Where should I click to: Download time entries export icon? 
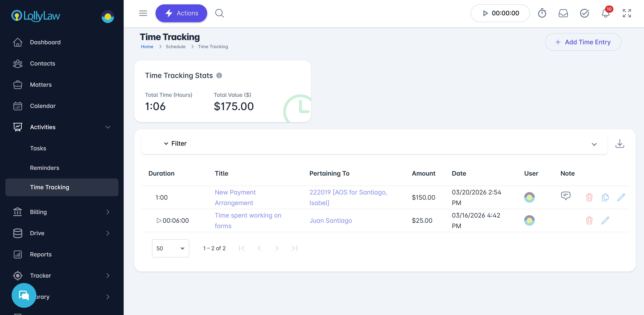click(619, 144)
